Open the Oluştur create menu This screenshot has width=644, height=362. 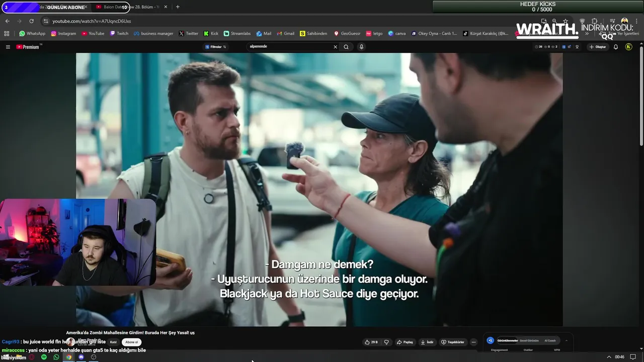tap(598, 47)
